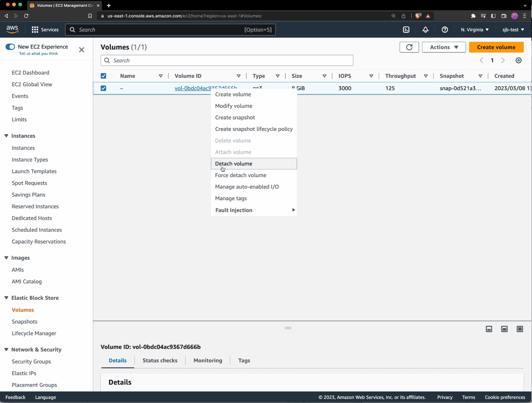This screenshot has width=532, height=403.
Task: Go to Snapshots in the sidebar
Action: (x=24, y=321)
